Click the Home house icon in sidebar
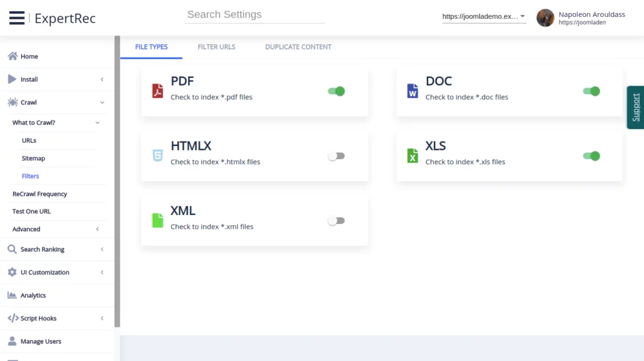Image resolution: width=644 pixels, height=361 pixels. 12,56
